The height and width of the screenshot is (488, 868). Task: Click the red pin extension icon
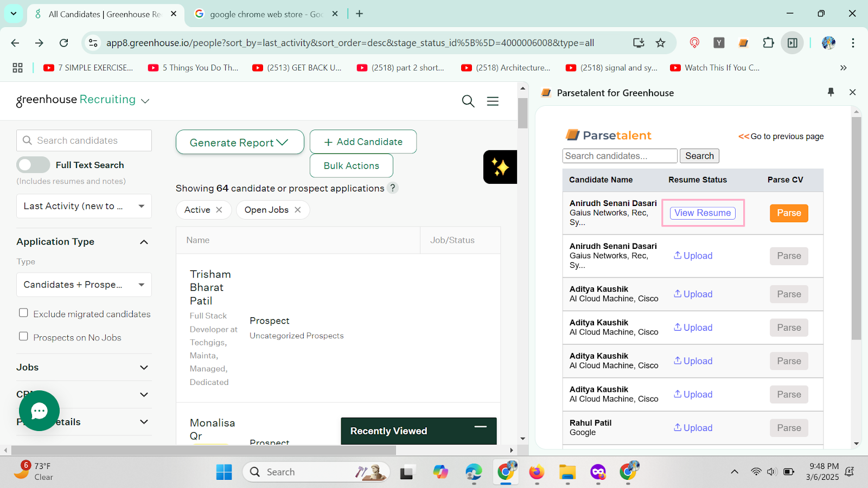(x=694, y=43)
